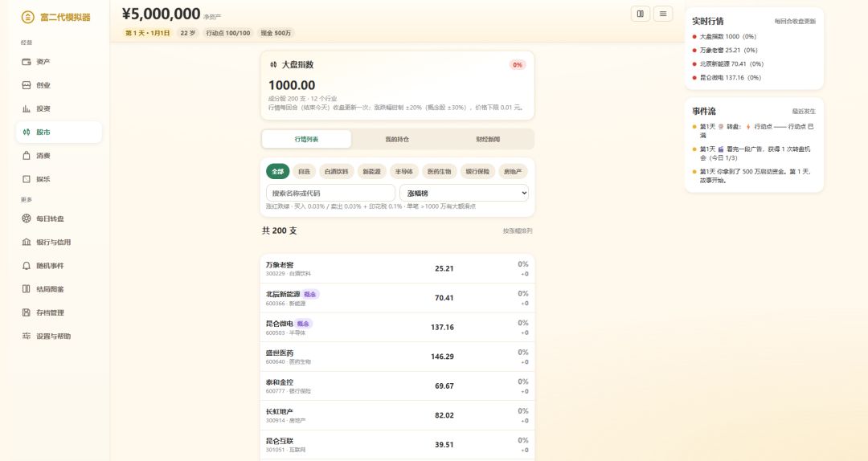Switch to the 我的持仓 tab
This screenshot has width=868, height=461.
pyautogui.click(x=398, y=140)
